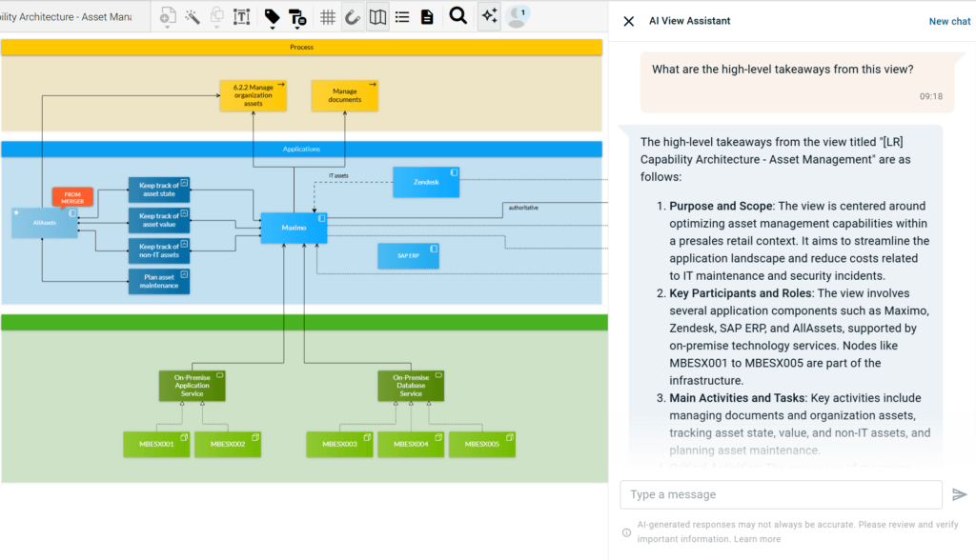This screenshot has width=976, height=560.
Task: Toggle snap magnet mode
Action: (353, 17)
